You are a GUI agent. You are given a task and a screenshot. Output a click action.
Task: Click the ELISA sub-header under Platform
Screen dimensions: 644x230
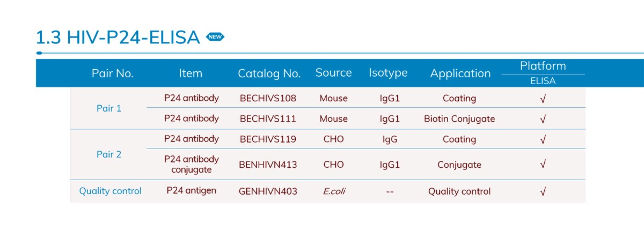[x=543, y=81]
